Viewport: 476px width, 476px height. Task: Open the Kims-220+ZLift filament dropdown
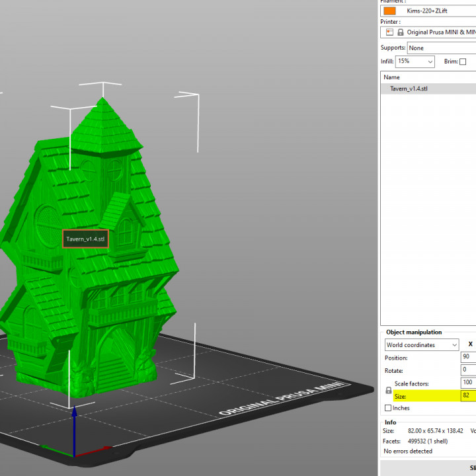point(428,11)
